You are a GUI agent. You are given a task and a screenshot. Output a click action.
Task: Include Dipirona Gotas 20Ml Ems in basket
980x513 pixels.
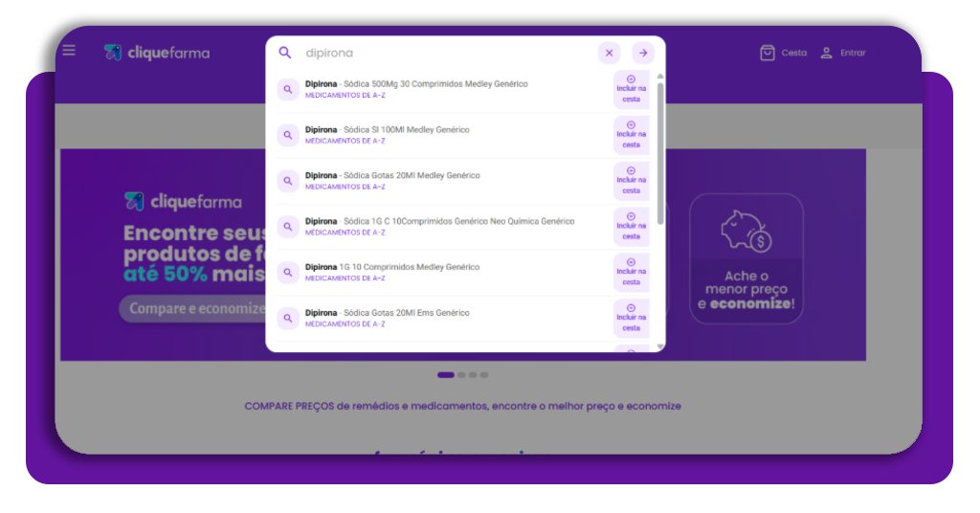(631, 318)
